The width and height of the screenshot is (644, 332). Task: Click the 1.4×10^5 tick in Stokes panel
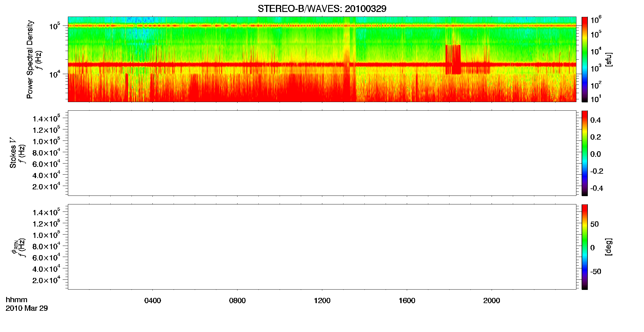(46, 118)
